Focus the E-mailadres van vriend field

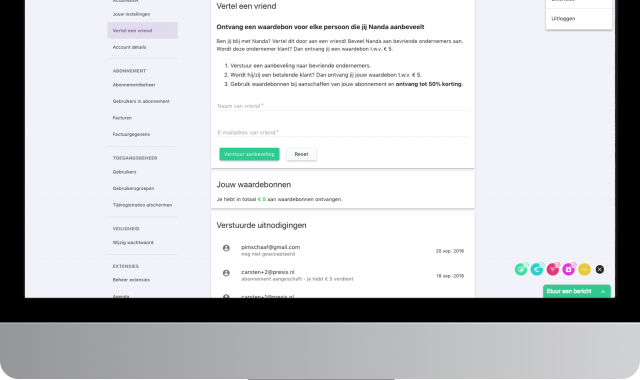point(342,132)
